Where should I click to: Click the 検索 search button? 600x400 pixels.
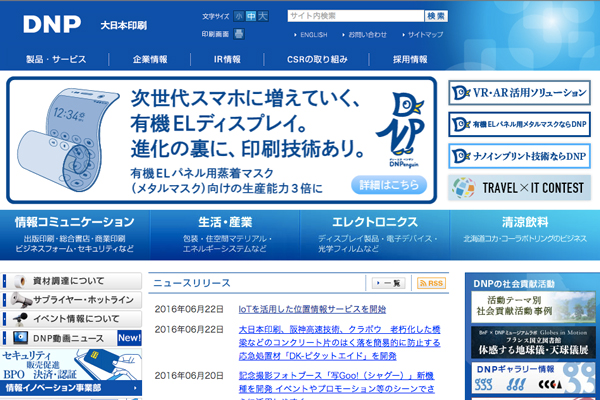click(436, 16)
